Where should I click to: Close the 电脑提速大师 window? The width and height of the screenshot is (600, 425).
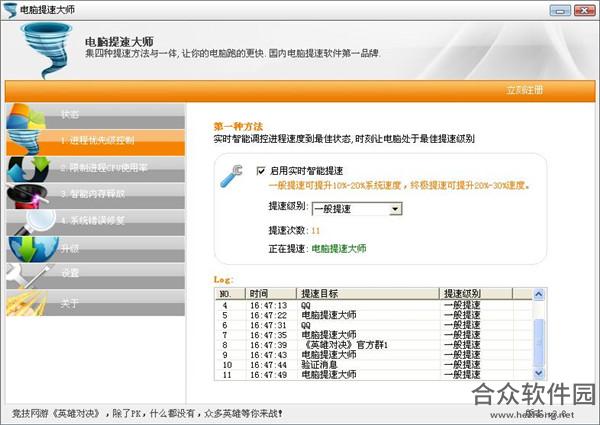point(585,10)
